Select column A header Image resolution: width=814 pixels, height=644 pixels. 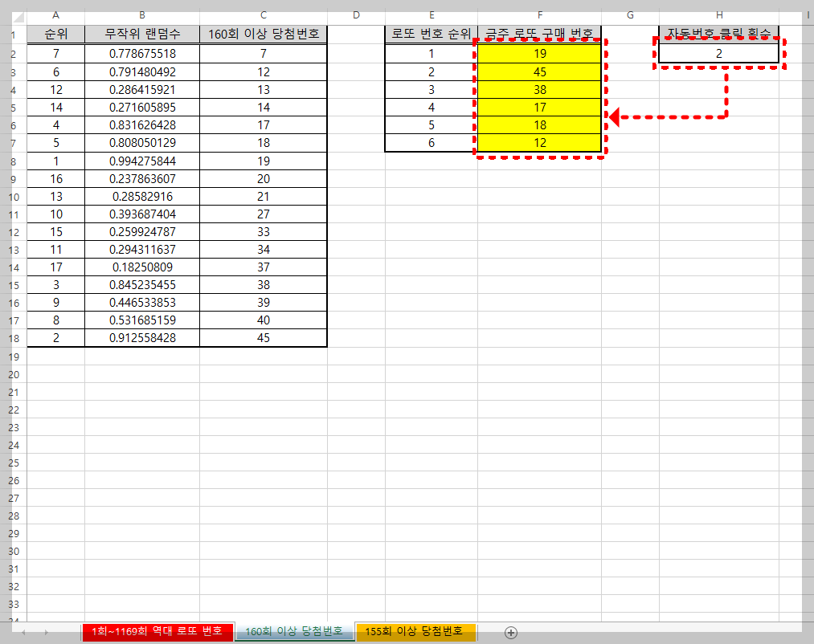(55, 15)
